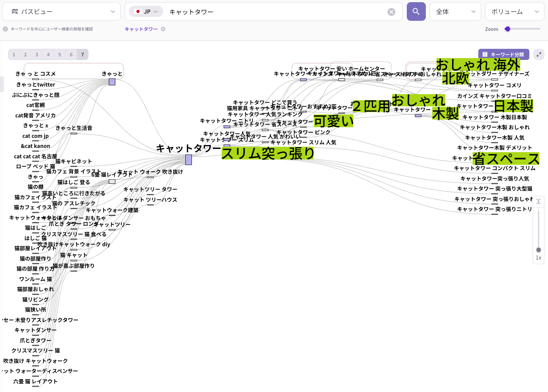548x392 pixels.
Task: Click in the keyword search input field
Action: pos(277,12)
